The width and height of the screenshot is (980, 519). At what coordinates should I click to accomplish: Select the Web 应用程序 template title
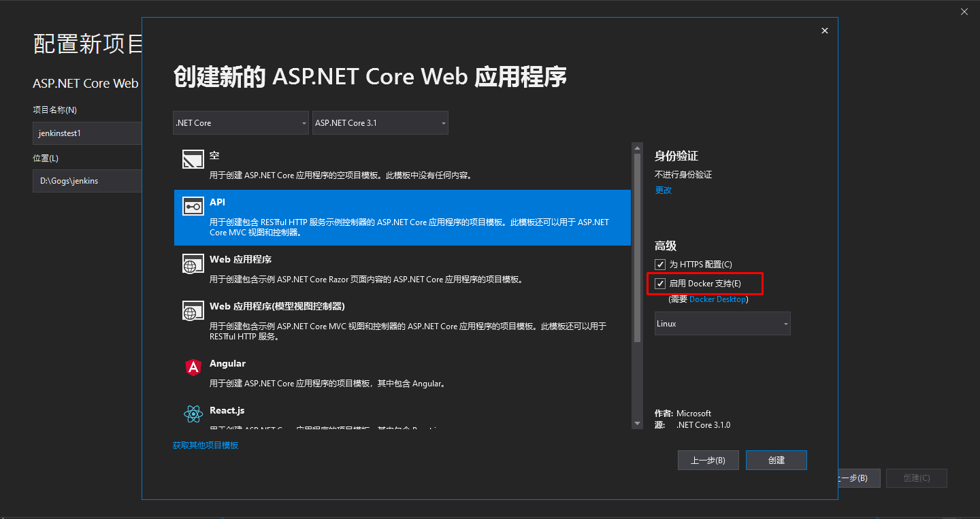[241, 259]
